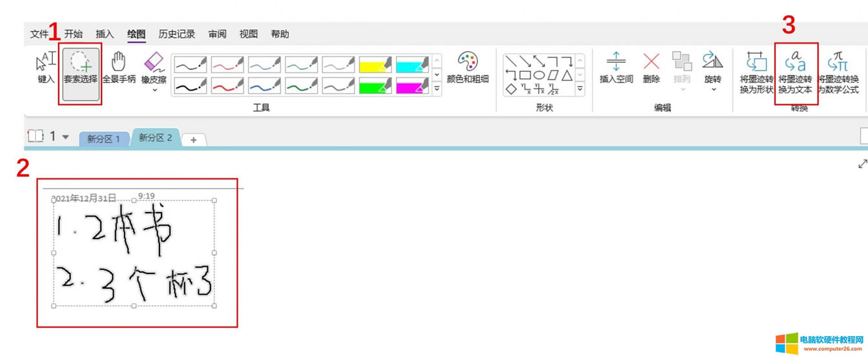Expand the pen gallery more arrow
The width and height of the screenshot is (868, 358).
pos(437,89)
